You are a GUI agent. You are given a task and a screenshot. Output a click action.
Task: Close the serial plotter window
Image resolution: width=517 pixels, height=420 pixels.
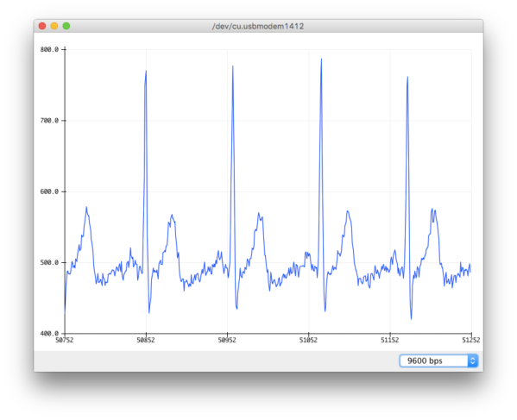(x=42, y=26)
